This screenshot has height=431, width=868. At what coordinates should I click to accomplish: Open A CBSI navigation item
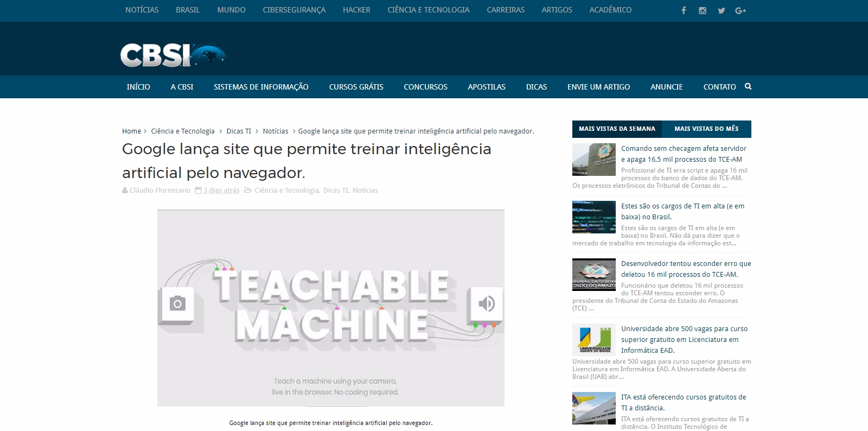coord(182,87)
